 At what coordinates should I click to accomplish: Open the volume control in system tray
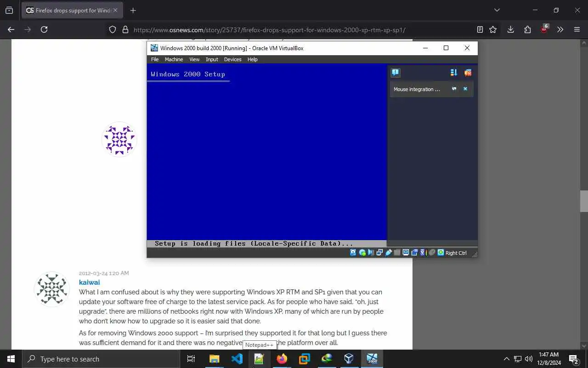(528, 359)
